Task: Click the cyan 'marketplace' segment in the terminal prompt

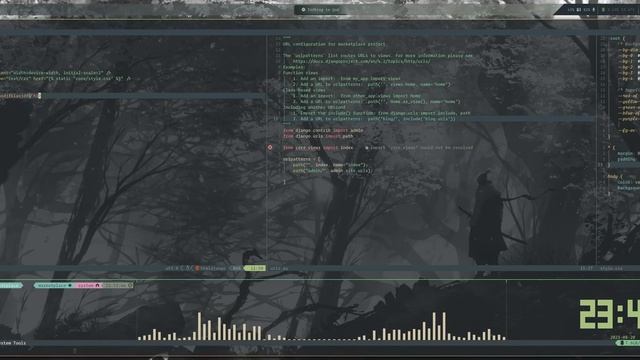Action: pyautogui.click(x=54, y=285)
